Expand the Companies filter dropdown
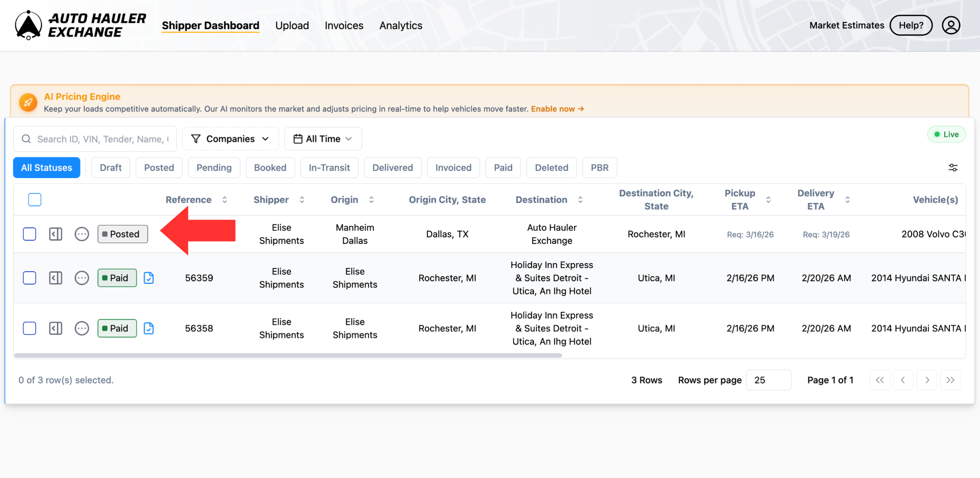This screenshot has width=980, height=478. click(x=230, y=139)
